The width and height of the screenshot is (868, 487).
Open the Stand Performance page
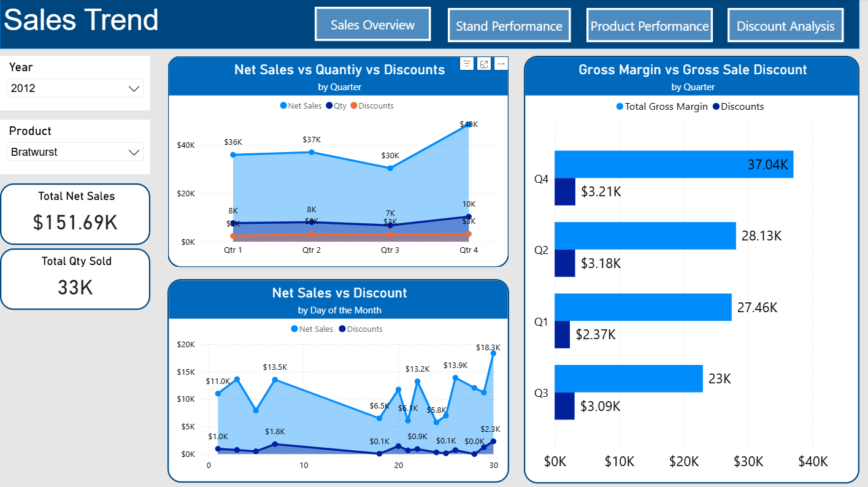509,25
